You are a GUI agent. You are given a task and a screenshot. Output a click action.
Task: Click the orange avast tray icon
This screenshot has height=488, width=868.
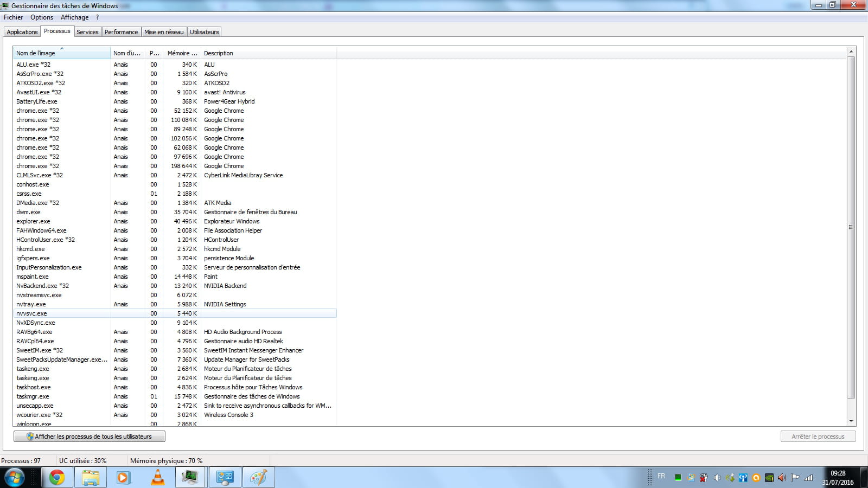pyautogui.click(x=756, y=478)
